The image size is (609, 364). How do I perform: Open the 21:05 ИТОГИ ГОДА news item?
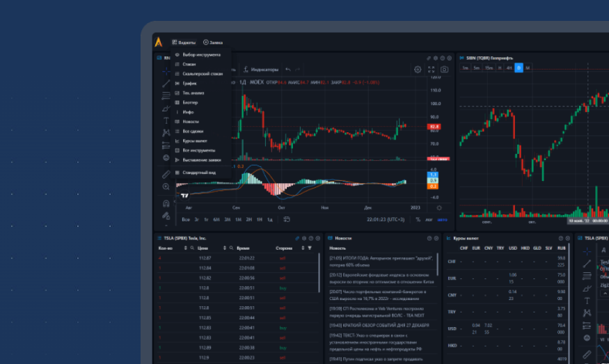tap(381, 262)
